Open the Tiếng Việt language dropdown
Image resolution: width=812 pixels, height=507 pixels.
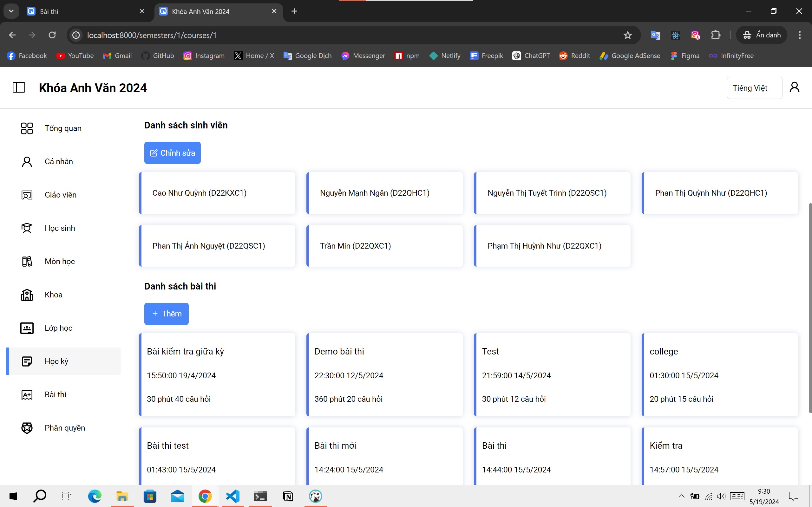click(754, 88)
